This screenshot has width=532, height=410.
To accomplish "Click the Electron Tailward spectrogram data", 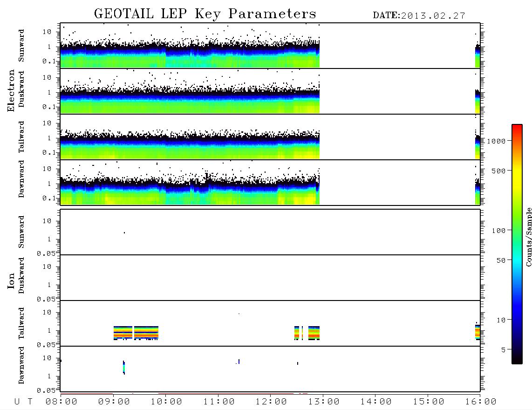I will 190,146.
